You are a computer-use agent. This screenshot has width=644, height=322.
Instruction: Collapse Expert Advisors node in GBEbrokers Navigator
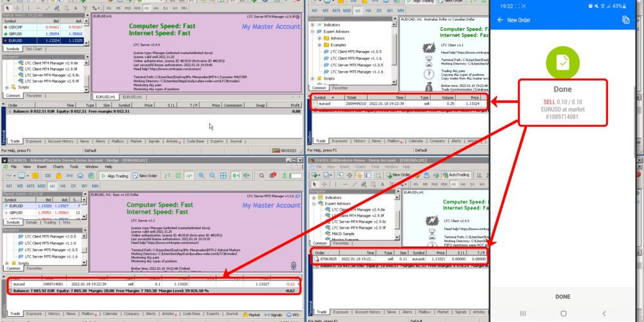coord(314,204)
